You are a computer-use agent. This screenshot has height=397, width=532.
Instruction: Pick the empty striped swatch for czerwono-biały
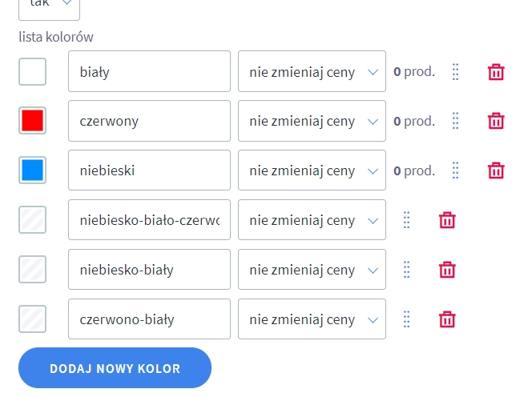tap(33, 319)
